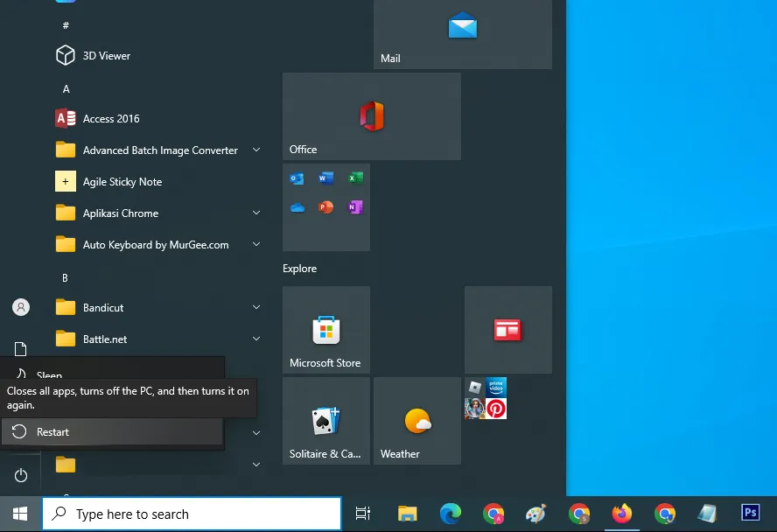
Task: Open the Prime Video small tile
Action: [x=496, y=388]
